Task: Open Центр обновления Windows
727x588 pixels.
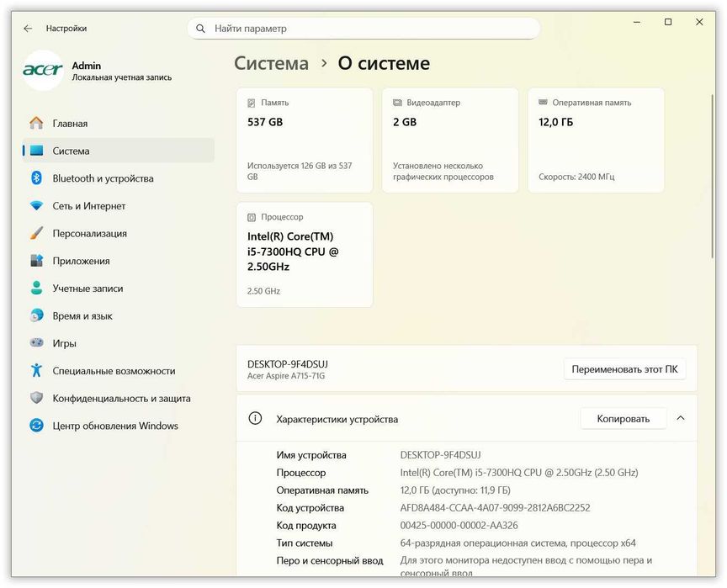Action: pyautogui.click(x=119, y=425)
